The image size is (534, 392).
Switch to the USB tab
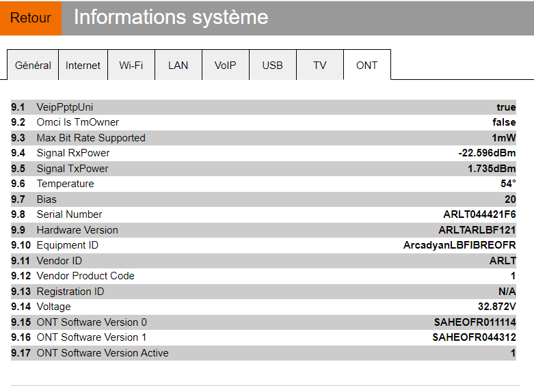272,66
